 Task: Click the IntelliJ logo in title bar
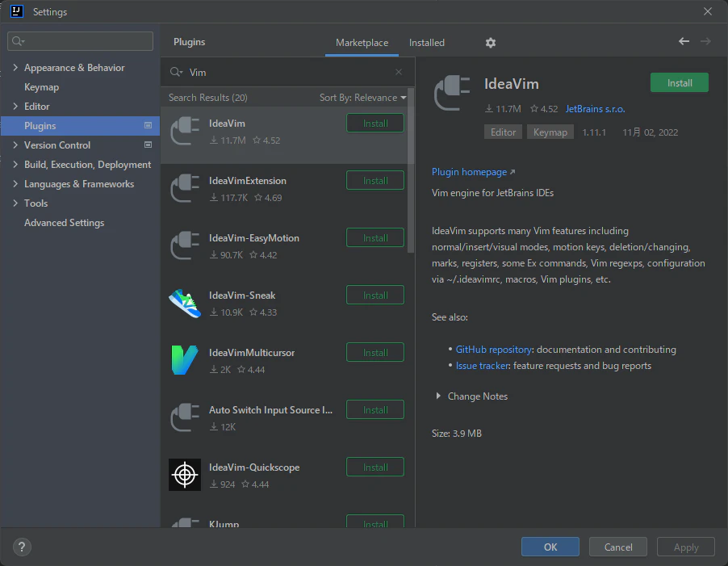pyautogui.click(x=17, y=11)
